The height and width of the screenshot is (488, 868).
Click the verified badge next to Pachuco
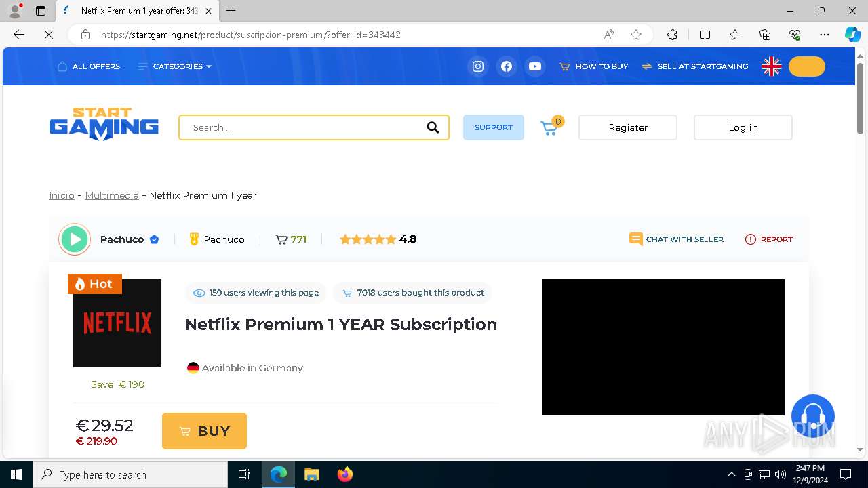[154, 239]
